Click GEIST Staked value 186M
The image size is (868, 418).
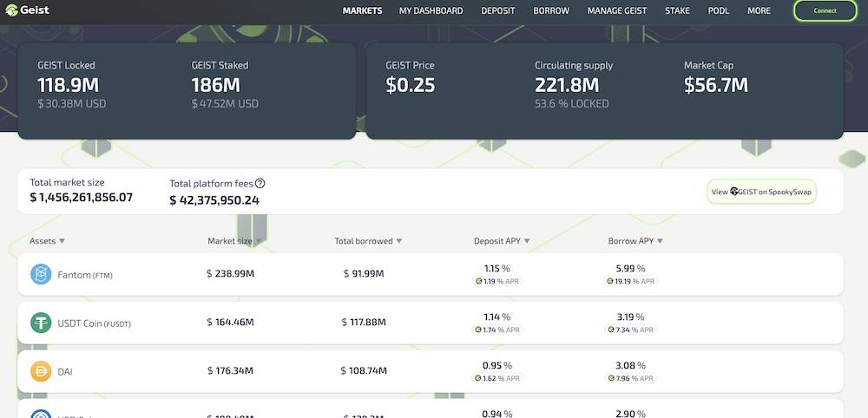tap(216, 85)
